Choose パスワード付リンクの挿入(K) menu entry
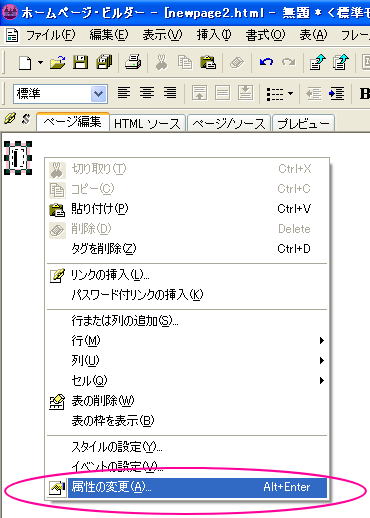The height and width of the screenshot is (518, 370). (187, 295)
